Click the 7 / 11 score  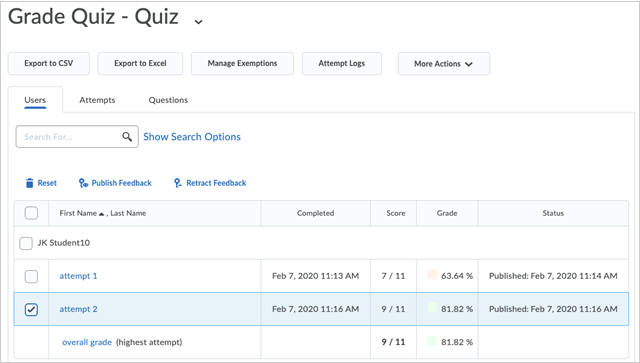click(x=393, y=276)
